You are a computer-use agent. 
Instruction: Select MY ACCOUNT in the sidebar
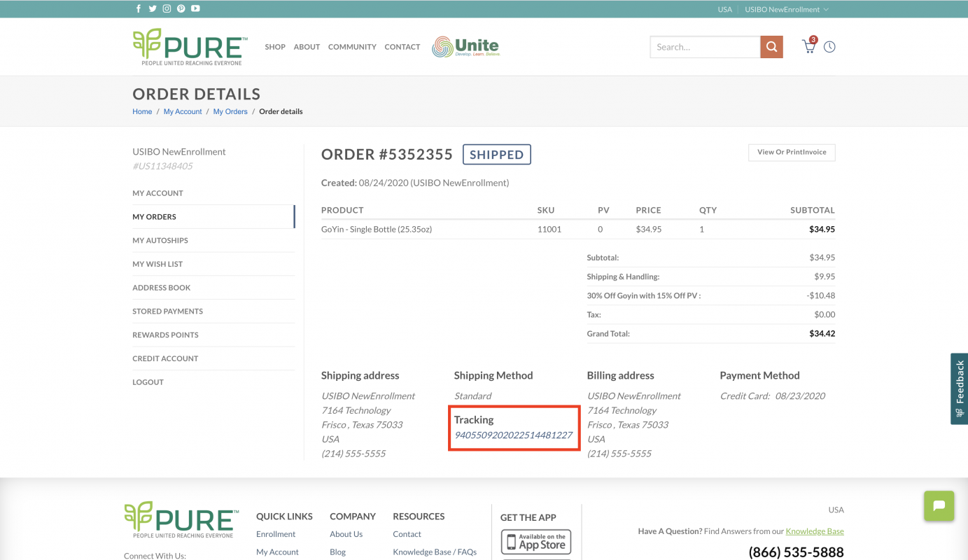point(213,193)
